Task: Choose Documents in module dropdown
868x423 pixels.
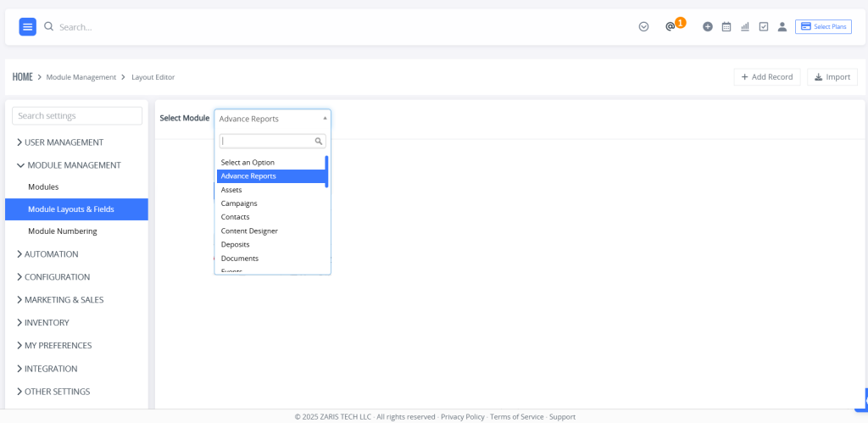Action: pyautogui.click(x=271, y=258)
